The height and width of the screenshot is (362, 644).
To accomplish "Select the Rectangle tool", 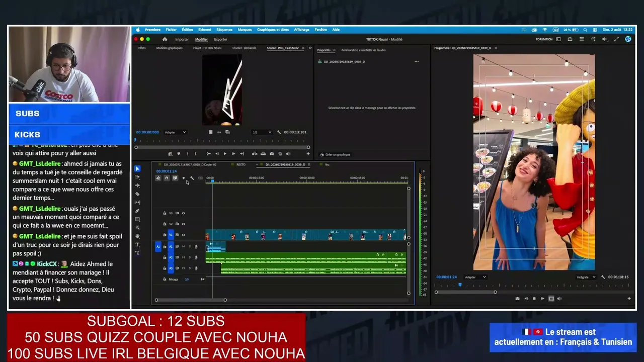I will coord(137,220).
